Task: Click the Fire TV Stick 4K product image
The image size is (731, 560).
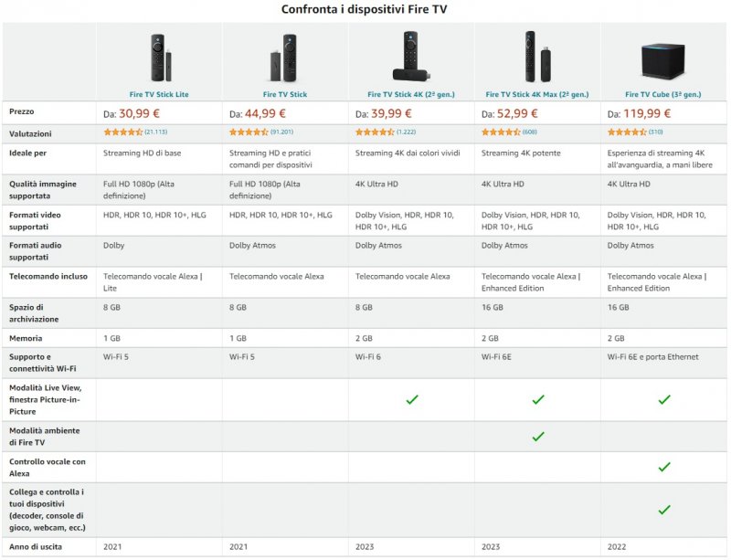Action: 411,58
